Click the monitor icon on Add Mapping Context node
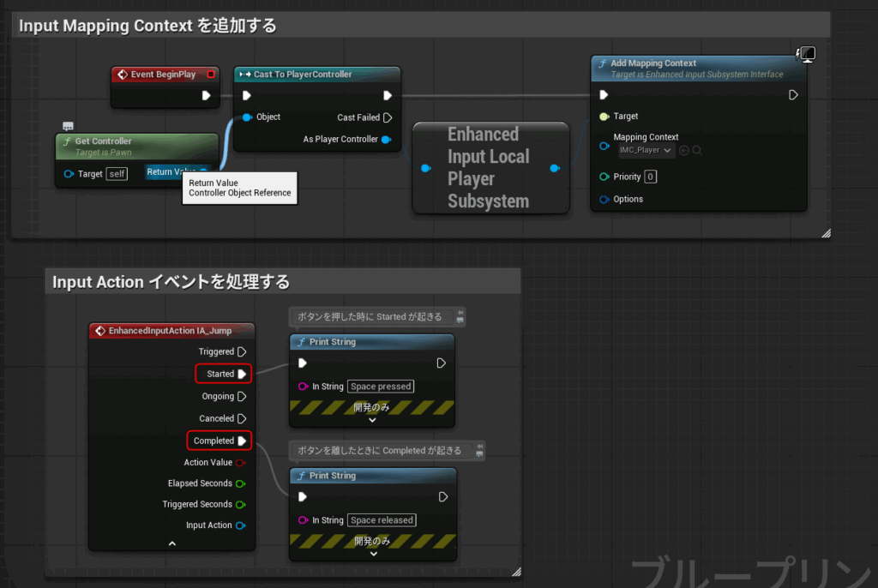This screenshot has width=878, height=588. pos(805,55)
